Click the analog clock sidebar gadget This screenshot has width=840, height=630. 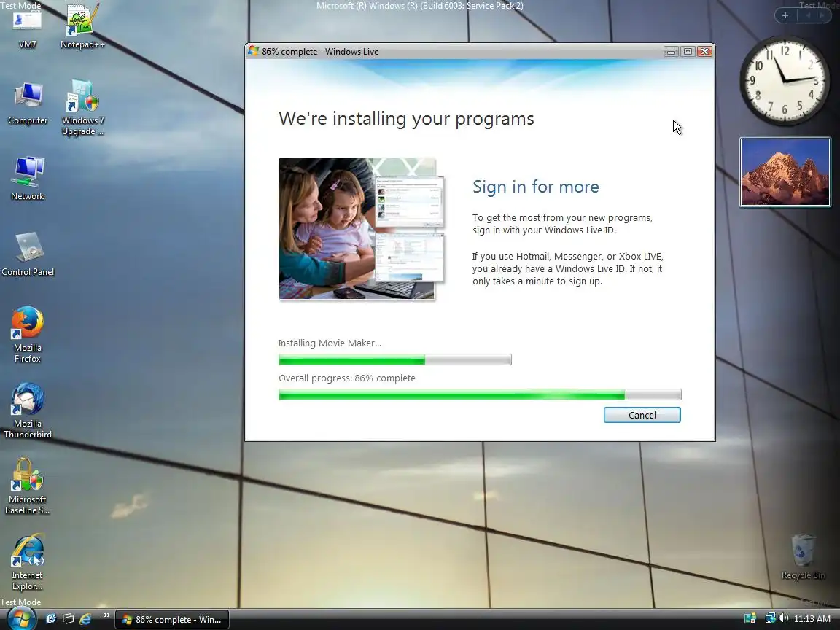(x=785, y=80)
